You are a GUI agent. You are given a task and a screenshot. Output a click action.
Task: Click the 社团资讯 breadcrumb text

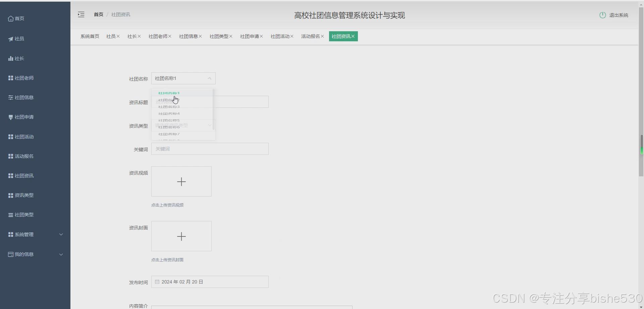tap(121, 14)
